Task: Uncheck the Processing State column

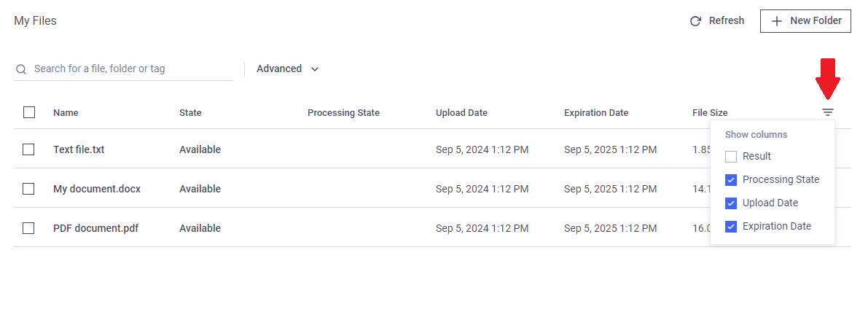Action: click(731, 180)
